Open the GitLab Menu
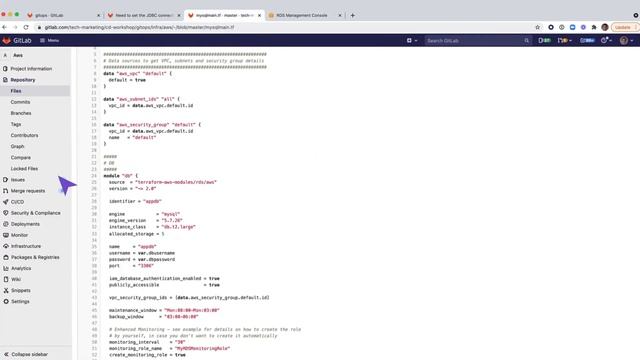 [x=49, y=40]
